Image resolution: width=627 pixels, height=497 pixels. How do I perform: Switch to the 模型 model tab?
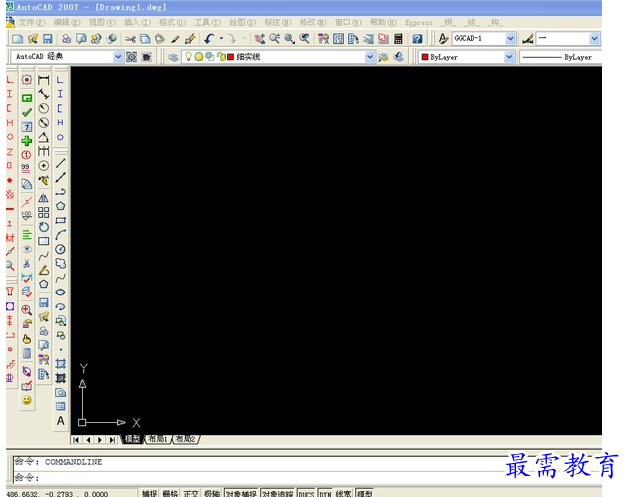click(132, 439)
